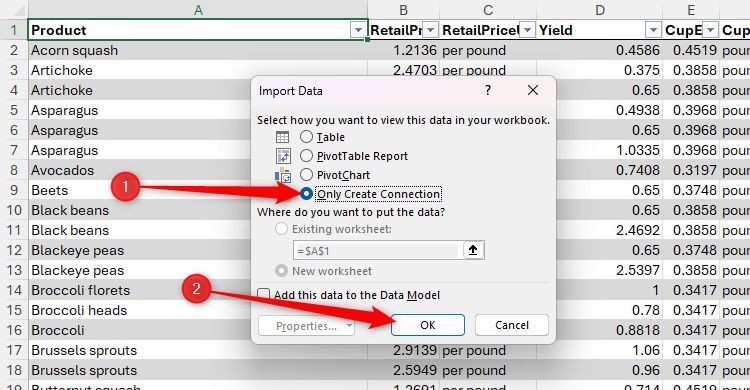750x390 pixels.
Task: Choose the PivotTable Report radio option
Action: [306, 156]
